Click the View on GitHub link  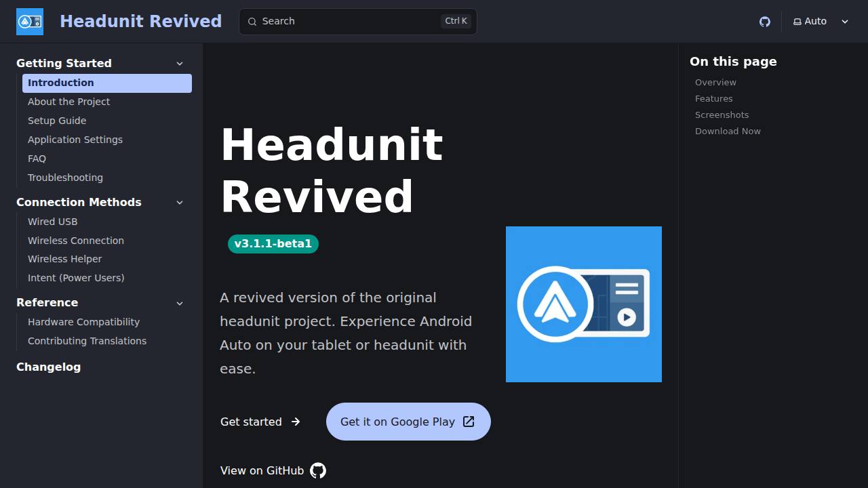point(273,470)
